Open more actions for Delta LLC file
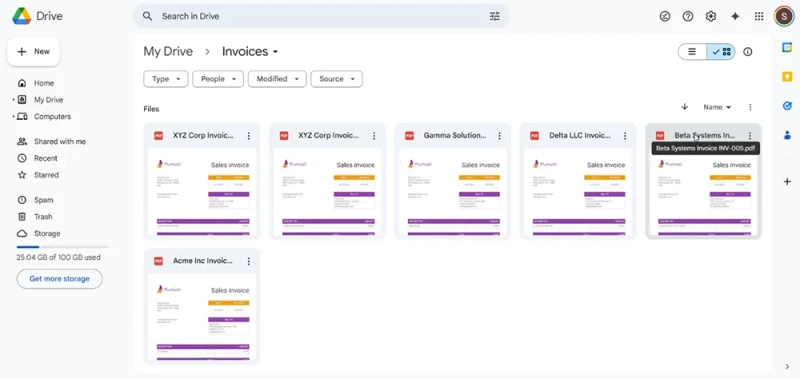This screenshot has height=379, width=800. tap(625, 136)
